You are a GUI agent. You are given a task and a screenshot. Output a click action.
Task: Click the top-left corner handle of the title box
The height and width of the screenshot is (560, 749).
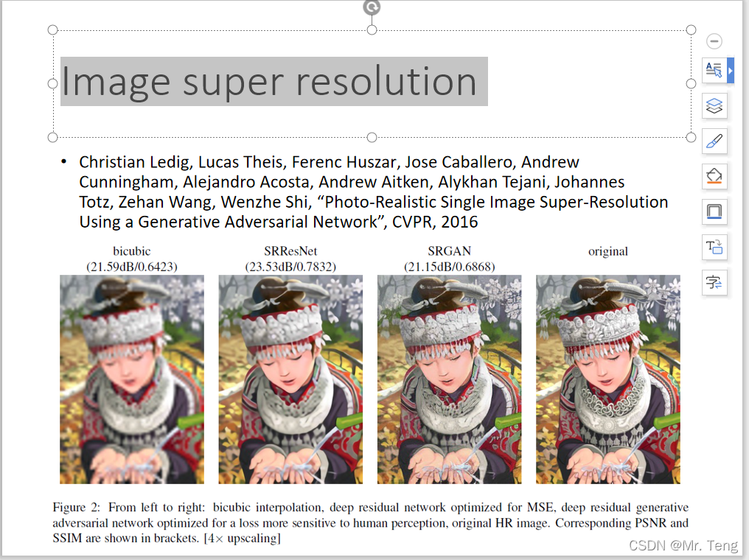point(53,30)
